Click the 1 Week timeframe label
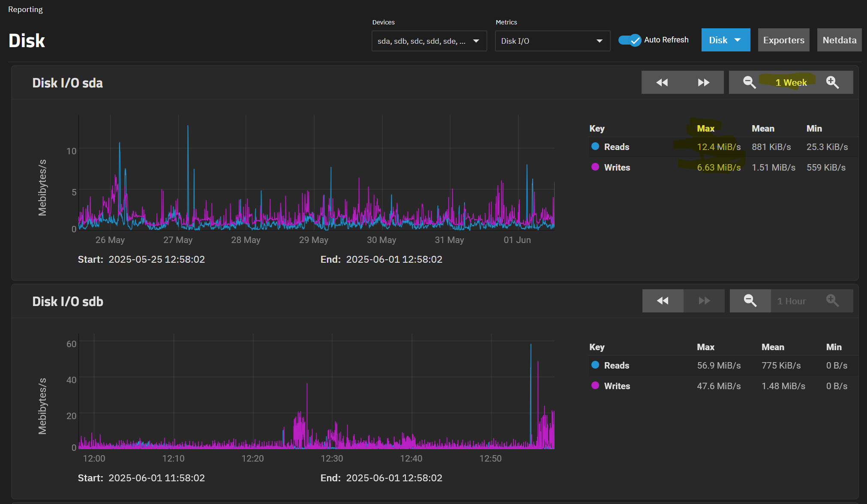867x504 pixels. click(x=791, y=83)
